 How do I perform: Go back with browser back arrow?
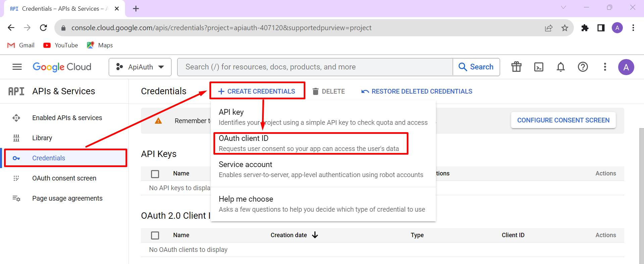click(x=11, y=28)
